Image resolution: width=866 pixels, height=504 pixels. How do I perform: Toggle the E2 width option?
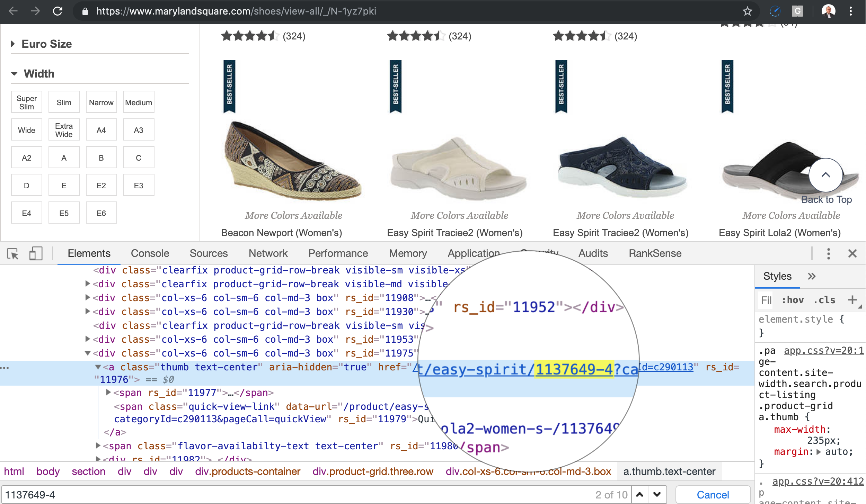click(101, 186)
